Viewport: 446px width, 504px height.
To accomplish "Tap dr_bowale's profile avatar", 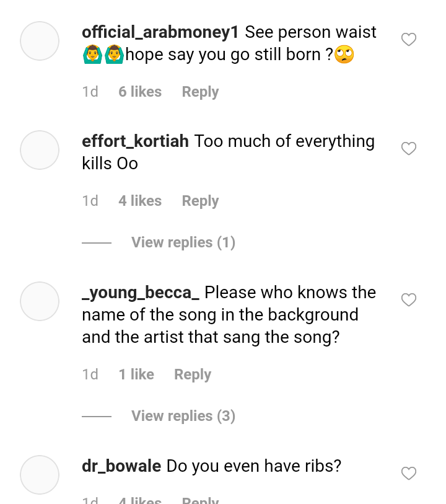I will tap(40, 475).
